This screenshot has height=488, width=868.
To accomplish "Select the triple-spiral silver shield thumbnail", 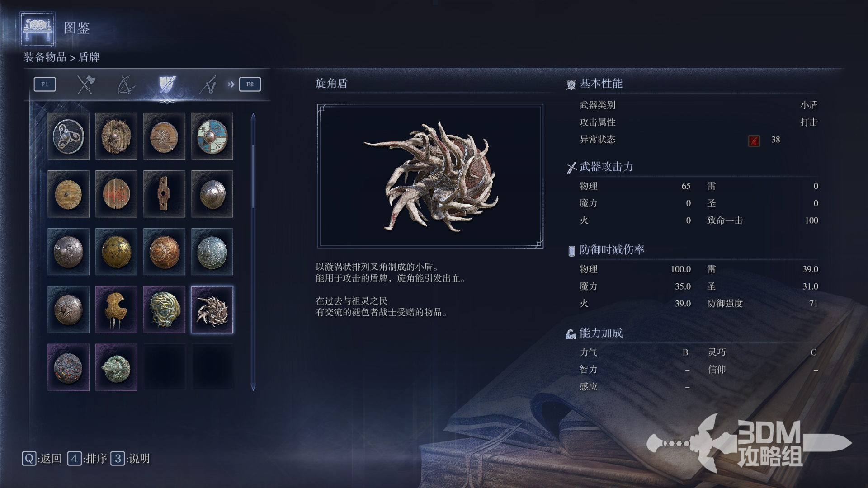I will pyautogui.click(x=68, y=136).
